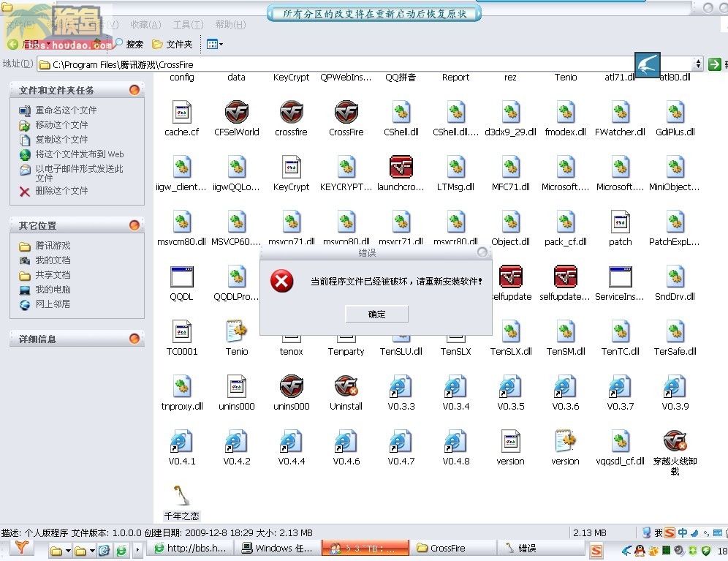The image size is (728, 561).
Task: Collapse the 其它位置 panel
Action: 134,225
